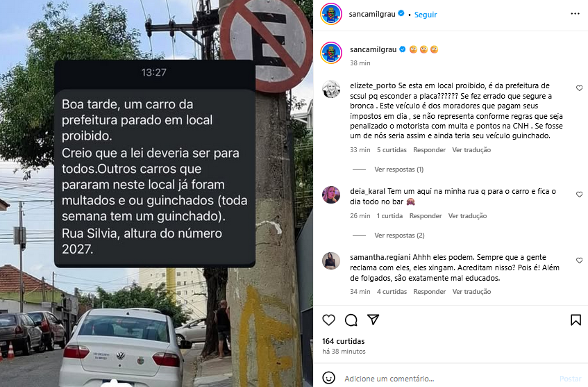588x387 pixels.
Task: Open sancamilgrau profile picture in header
Action: 331,15
